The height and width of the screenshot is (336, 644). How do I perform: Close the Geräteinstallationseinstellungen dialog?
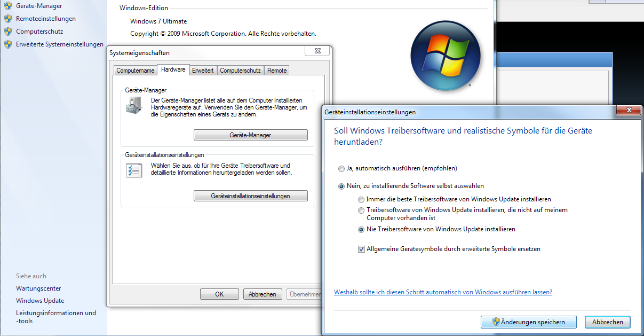point(629,110)
